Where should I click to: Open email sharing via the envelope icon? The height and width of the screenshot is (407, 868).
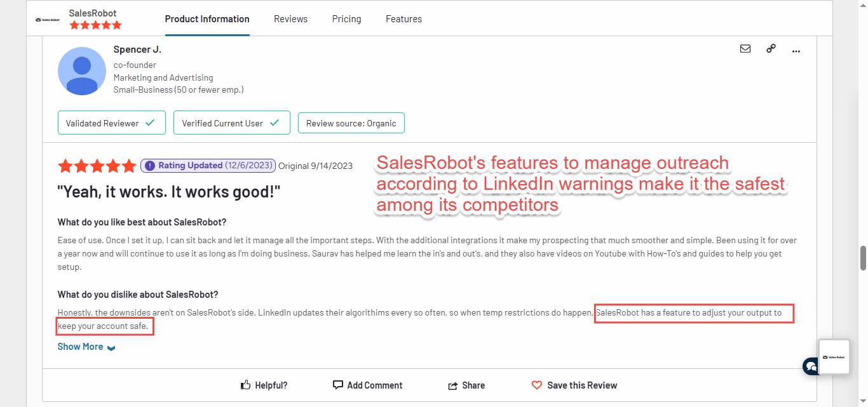tap(745, 48)
